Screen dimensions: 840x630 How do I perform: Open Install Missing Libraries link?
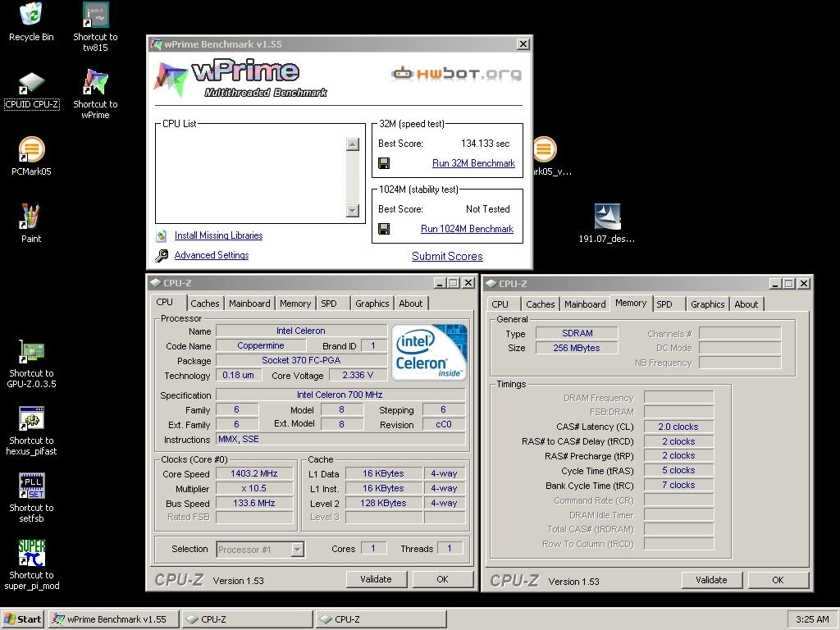tap(218, 235)
